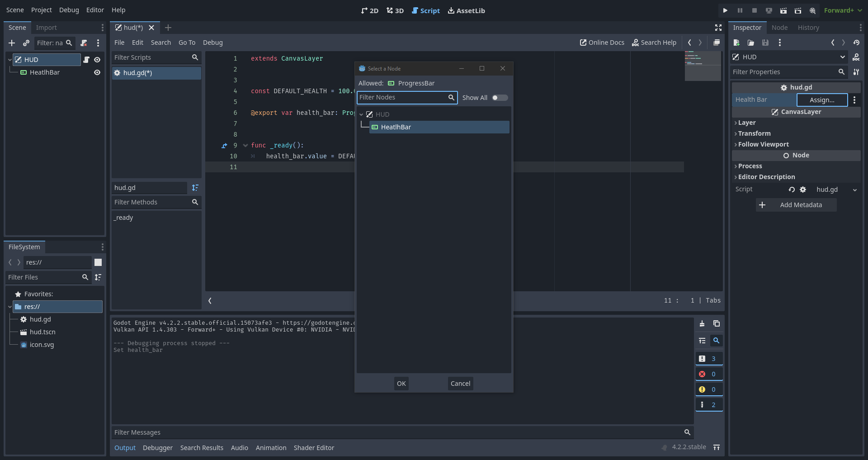Image resolution: width=868 pixels, height=460 pixels.
Task: Focus the Filter Nodes search field
Action: tap(407, 98)
